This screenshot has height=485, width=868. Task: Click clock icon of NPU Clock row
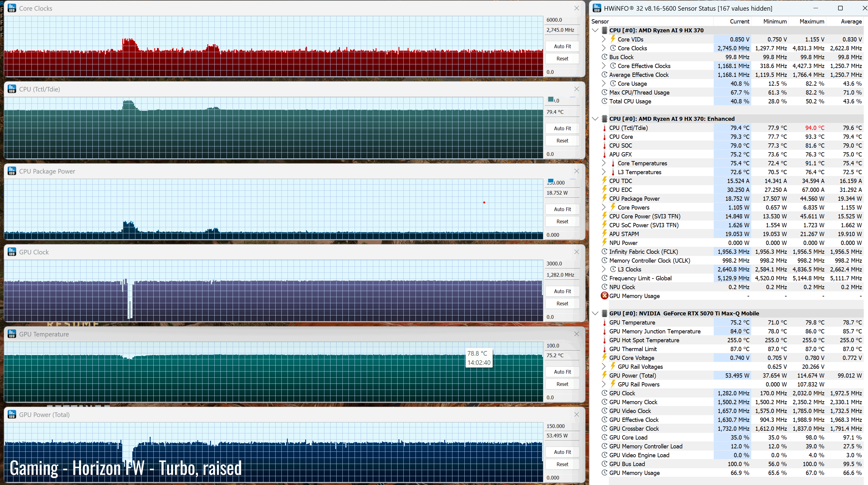(605, 287)
